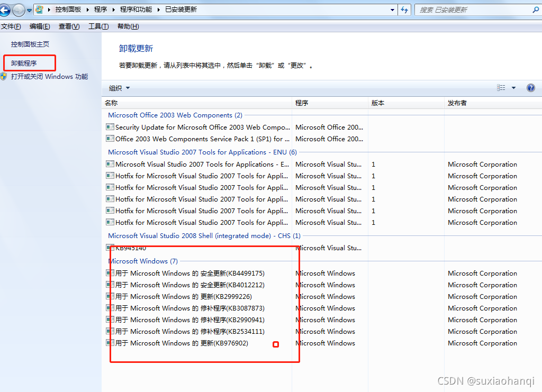
Task: Click icon of KB945140 update row
Action: (110, 247)
